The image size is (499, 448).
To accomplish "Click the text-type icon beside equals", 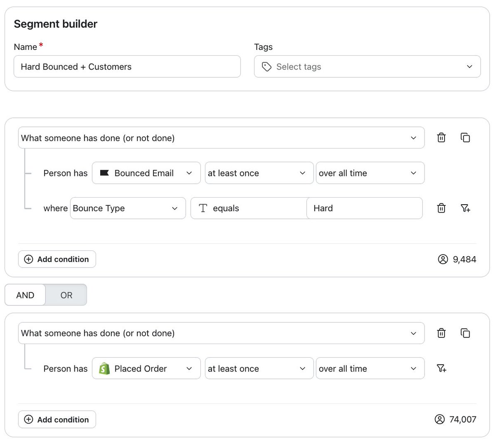I will click(203, 208).
